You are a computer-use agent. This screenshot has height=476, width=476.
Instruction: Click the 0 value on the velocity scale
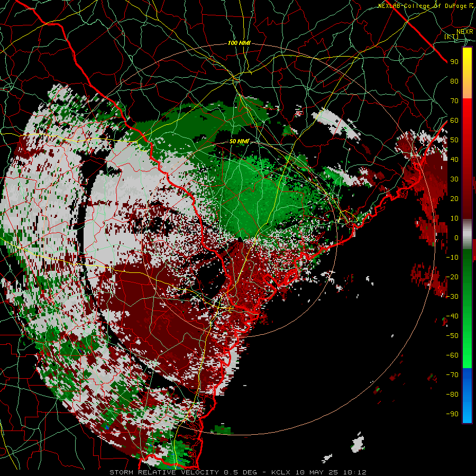456,237
